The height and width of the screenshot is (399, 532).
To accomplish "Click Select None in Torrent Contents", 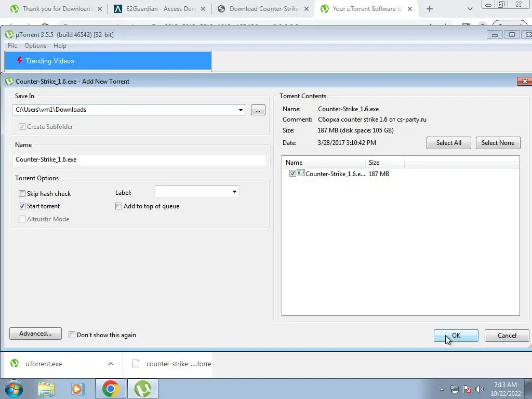I will [x=498, y=143].
